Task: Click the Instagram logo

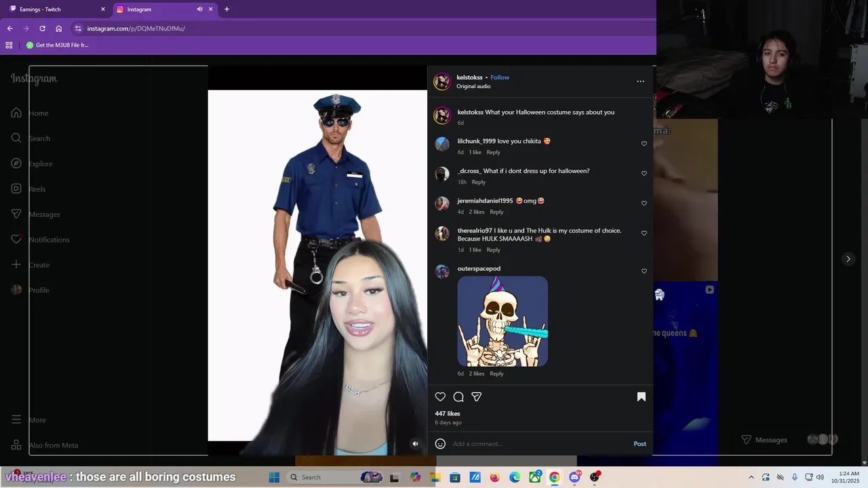Action: [34, 79]
